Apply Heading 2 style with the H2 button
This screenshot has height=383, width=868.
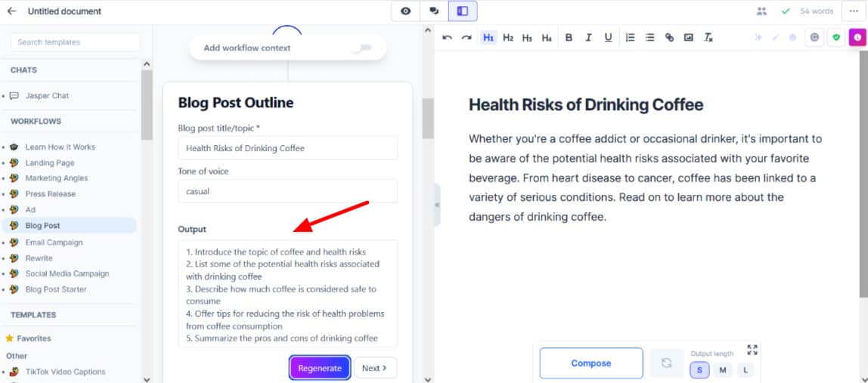coord(508,37)
